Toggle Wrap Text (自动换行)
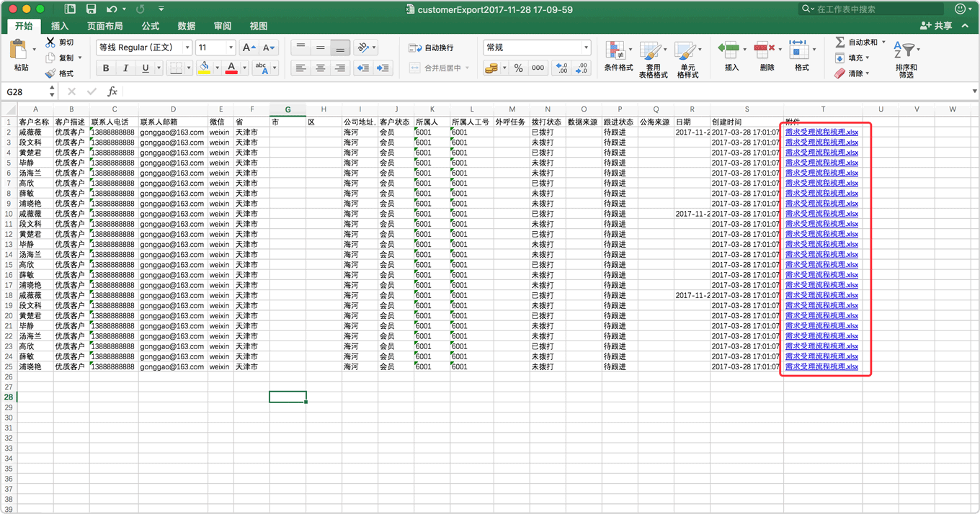The width and height of the screenshot is (980, 514). tap(431, 48)
